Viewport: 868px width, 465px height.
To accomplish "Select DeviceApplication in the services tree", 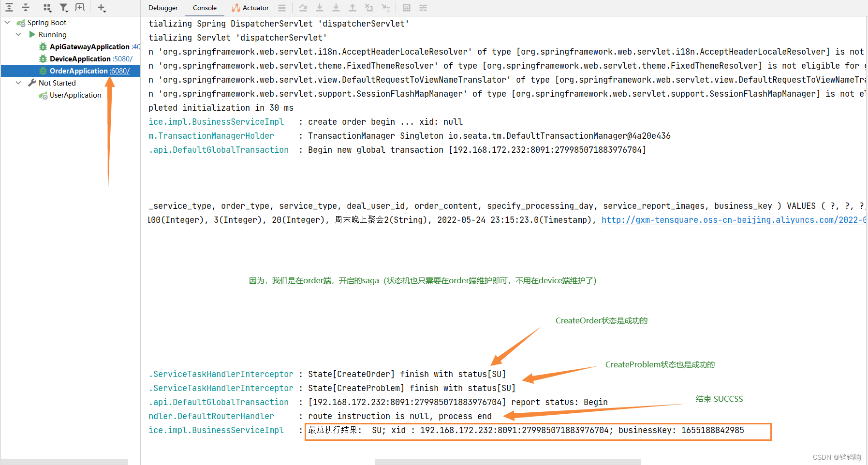I will tap(80, 58).
